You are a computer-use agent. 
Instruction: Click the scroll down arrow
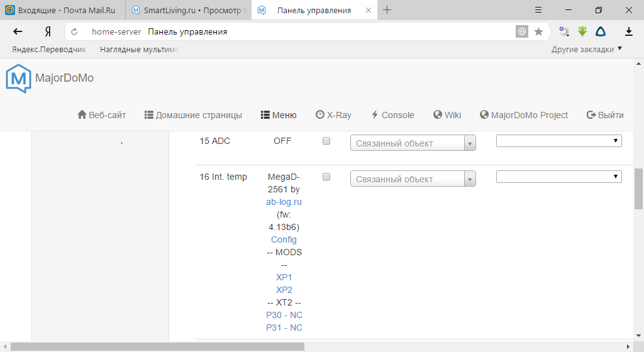pyautogui.click(x=639, y=336)
